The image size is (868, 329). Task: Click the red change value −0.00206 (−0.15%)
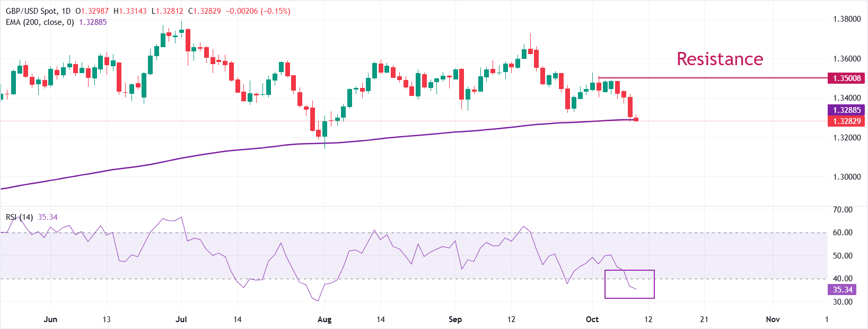pos(258,11)
